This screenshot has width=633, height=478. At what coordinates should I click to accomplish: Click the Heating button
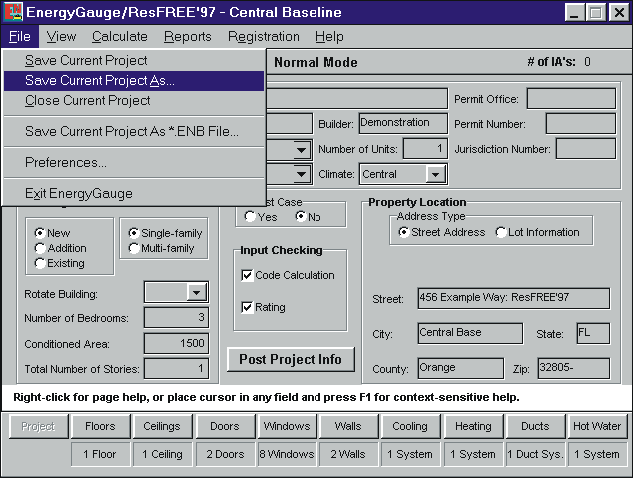pos(473,426)
